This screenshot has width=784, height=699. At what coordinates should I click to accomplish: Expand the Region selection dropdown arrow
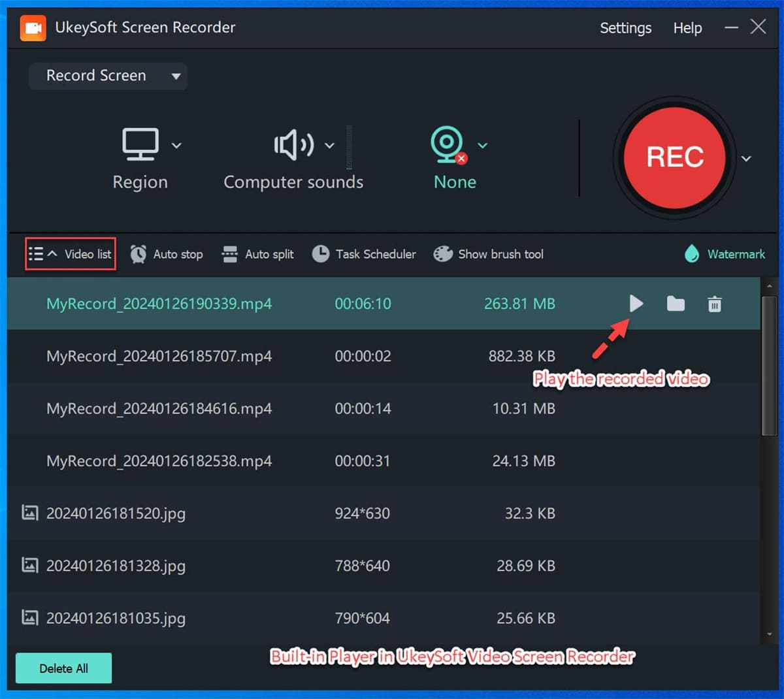(x=176, y=146)
